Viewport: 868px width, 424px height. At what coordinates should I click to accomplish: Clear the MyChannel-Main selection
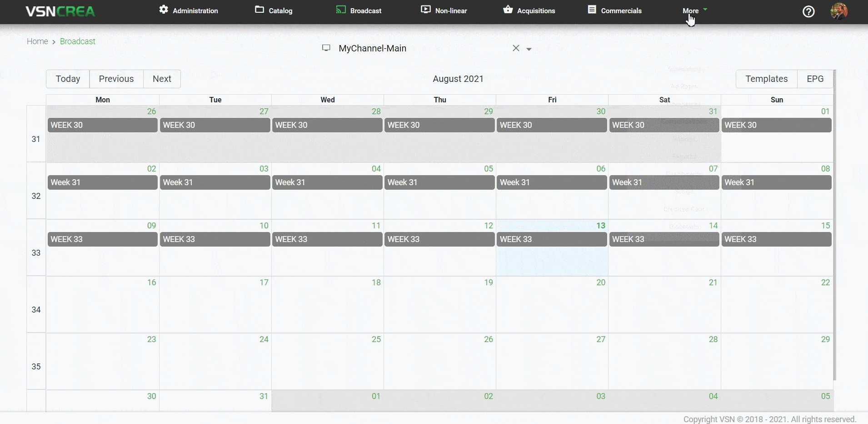click(x=516, y=48)
